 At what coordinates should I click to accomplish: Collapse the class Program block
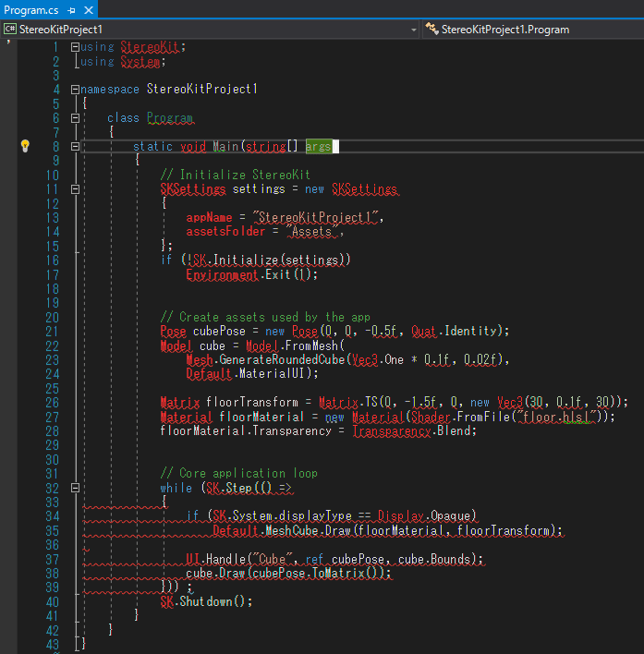click(75, 118)
